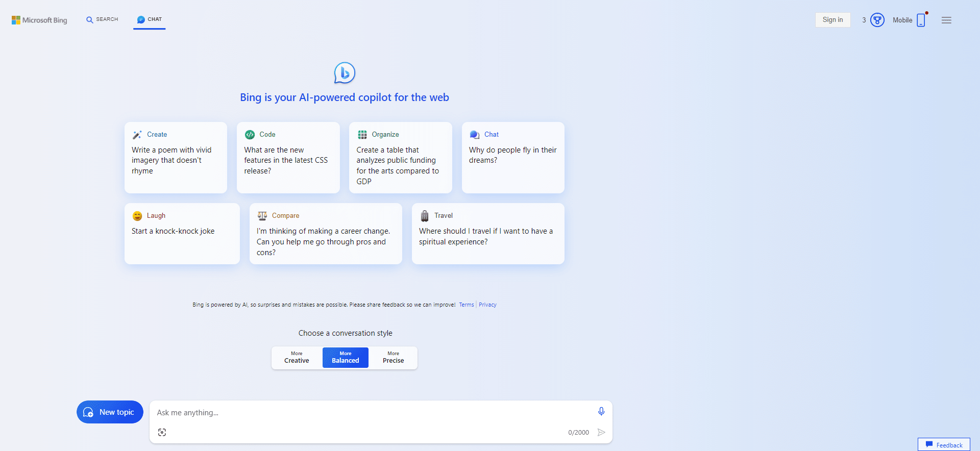Click the Bing chat logo icon

345,73
